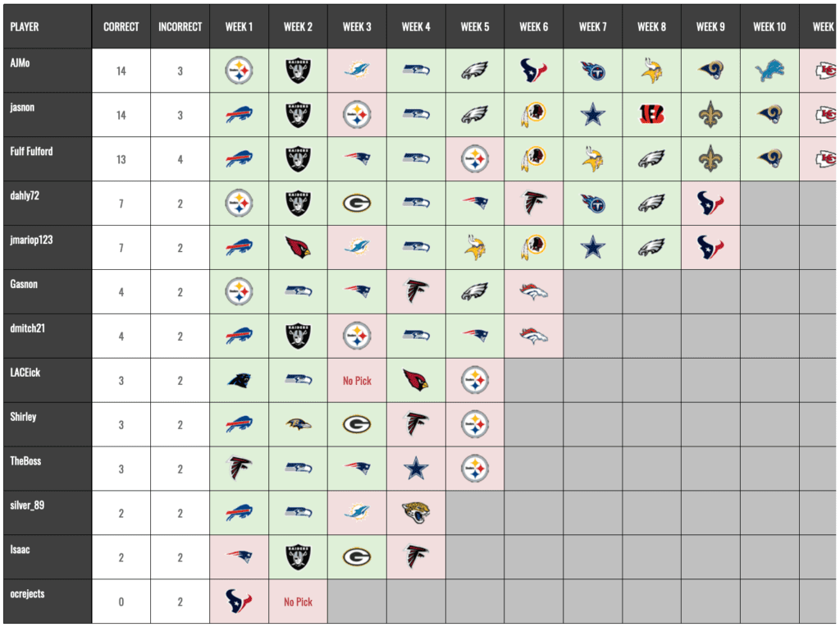Click jasnon's Week 8 Bengals logo
The width and height of the screenshot is (840, 627).
tap(651, 115)
